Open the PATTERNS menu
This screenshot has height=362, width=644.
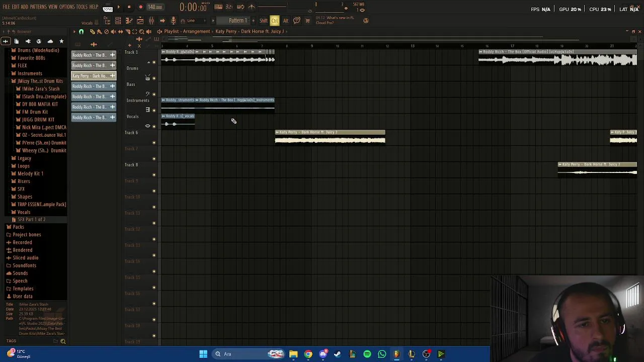pos(38,7)
